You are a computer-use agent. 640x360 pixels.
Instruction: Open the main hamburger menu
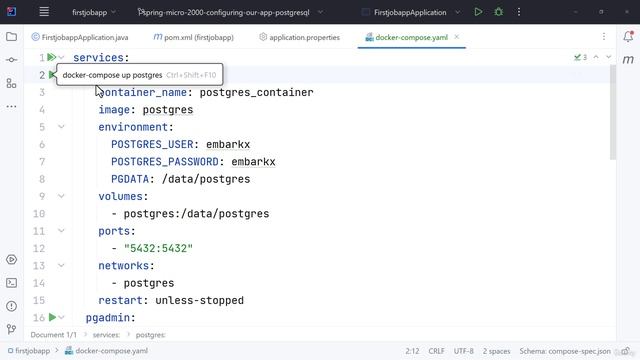[x=44, y=12]
